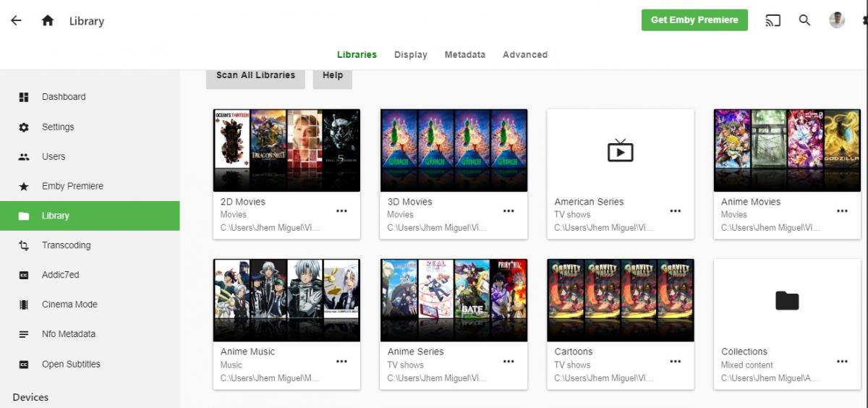Open search with magnifier icon
This screenshot has width=868, height=408.
click(x=804, y=20)
